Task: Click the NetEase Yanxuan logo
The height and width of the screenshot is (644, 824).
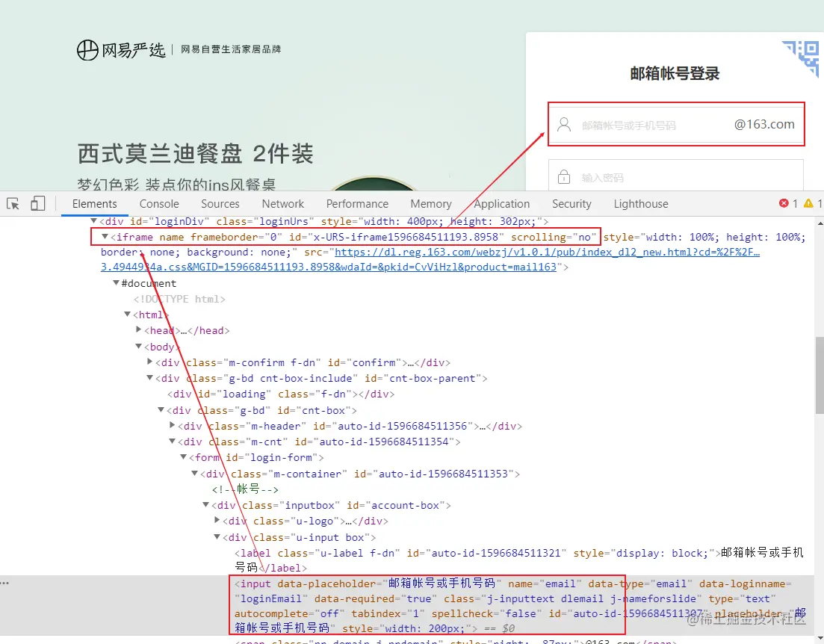Action: 121,50
